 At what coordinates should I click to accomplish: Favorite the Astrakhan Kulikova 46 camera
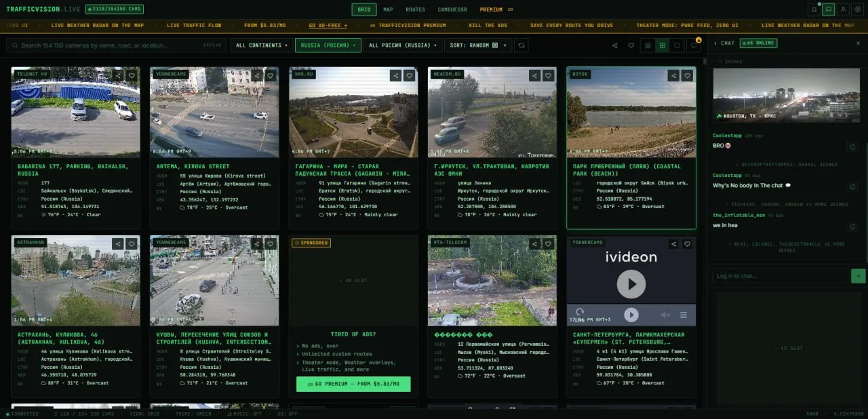point(132,243)
